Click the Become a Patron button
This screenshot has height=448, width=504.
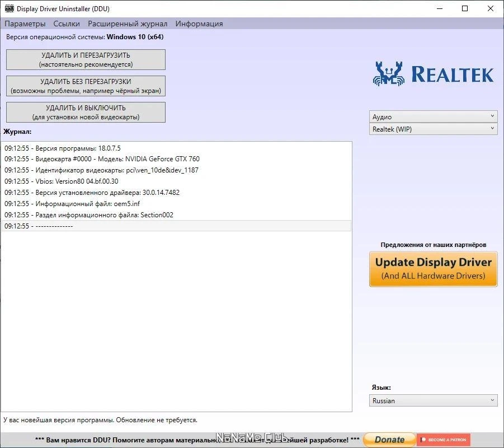coord(444,440)
